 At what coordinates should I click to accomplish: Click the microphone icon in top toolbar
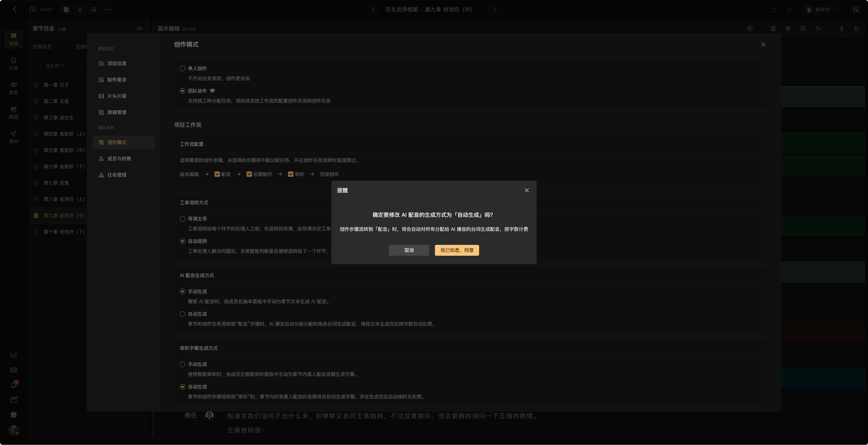(x=80, y=9)
